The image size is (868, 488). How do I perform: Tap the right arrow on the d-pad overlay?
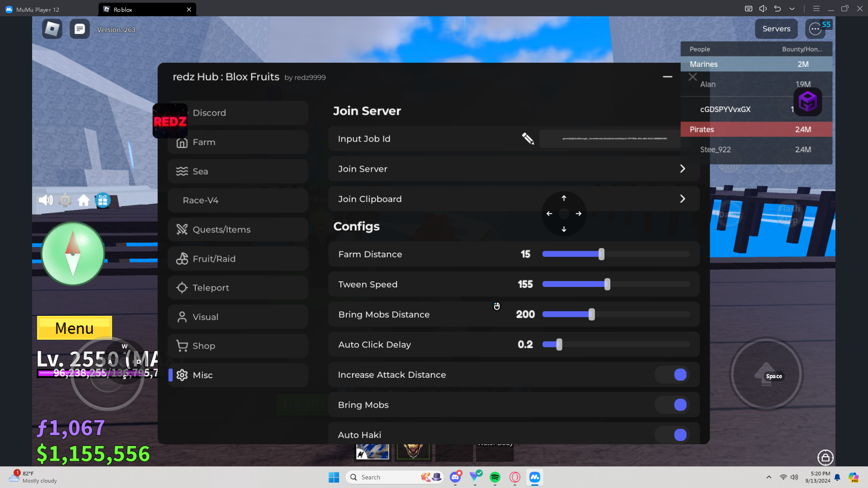point(579,214)
